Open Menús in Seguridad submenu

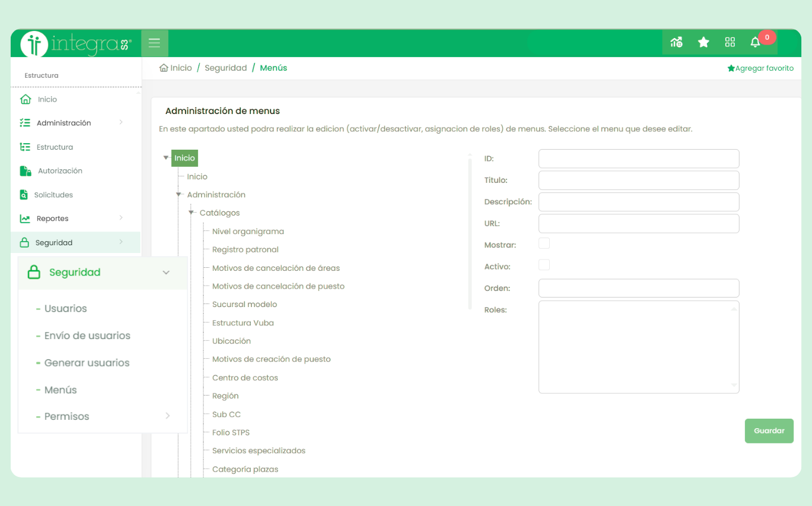pos(61,390)
